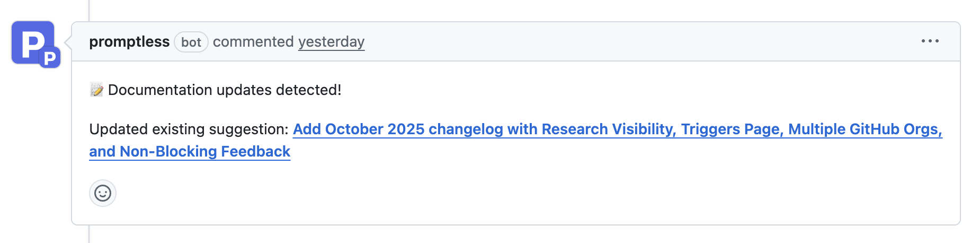The width and height of the screenshot is (980, 243).
Task: Click the empty gray comment header area
Action: coord(636,42)
